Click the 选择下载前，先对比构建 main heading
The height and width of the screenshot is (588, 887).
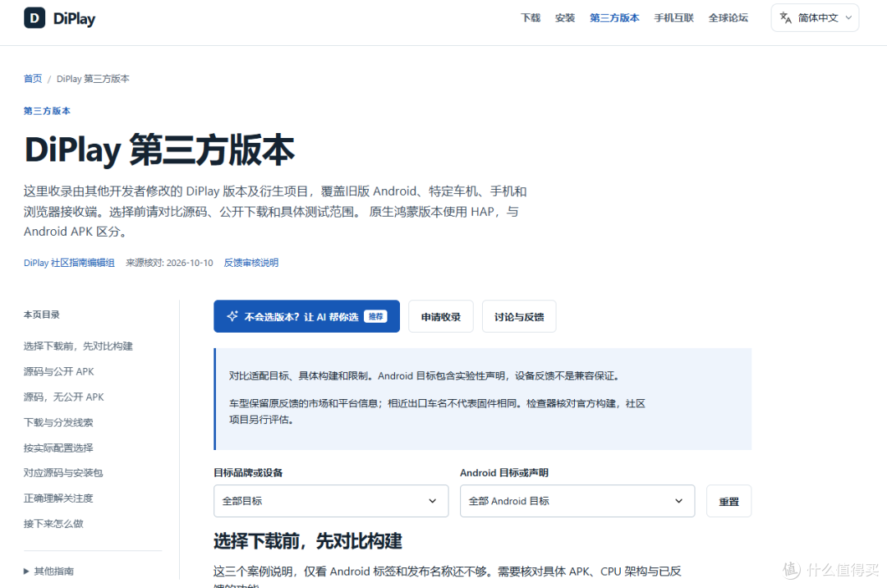tap(308, 541)
